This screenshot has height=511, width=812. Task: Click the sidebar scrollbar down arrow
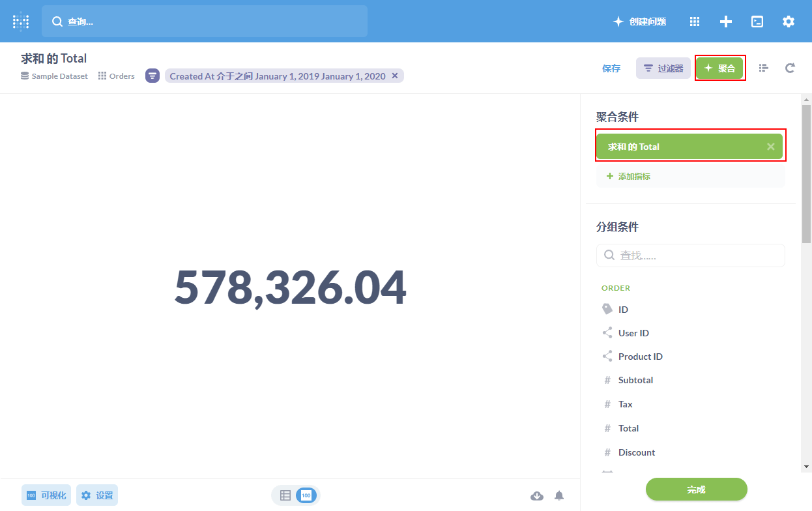click(807, 467)
